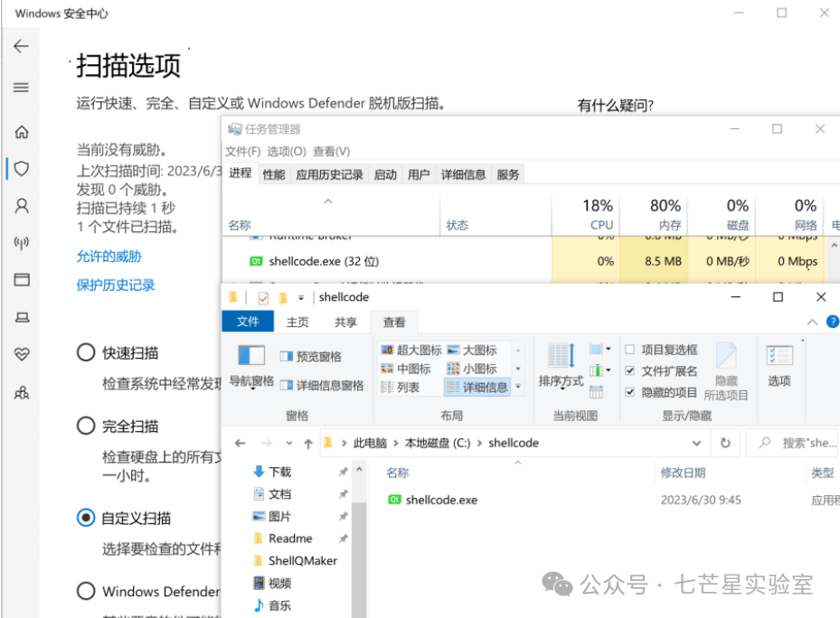Viewport: 840px width, 618px height.
Task: Select the 快速扫描 radio button
Action: coord(87,353)
